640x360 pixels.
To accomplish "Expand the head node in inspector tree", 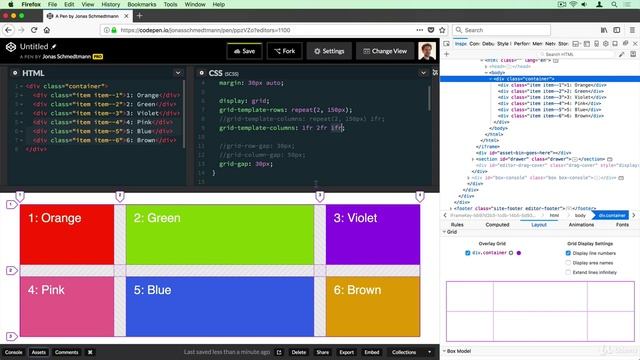I will point(486,67).
